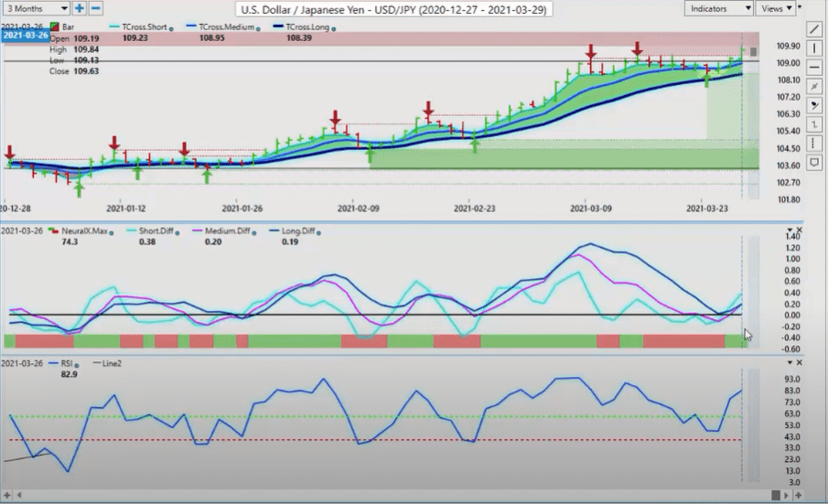
Task: Click the Long.Diff settings dot
Action: pos(319,232)
